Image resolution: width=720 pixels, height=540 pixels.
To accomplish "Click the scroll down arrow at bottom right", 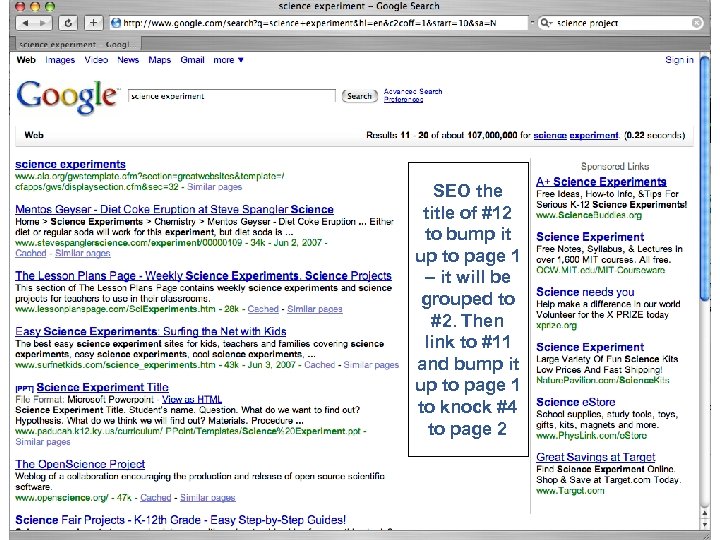I will (x=705, y=524).
